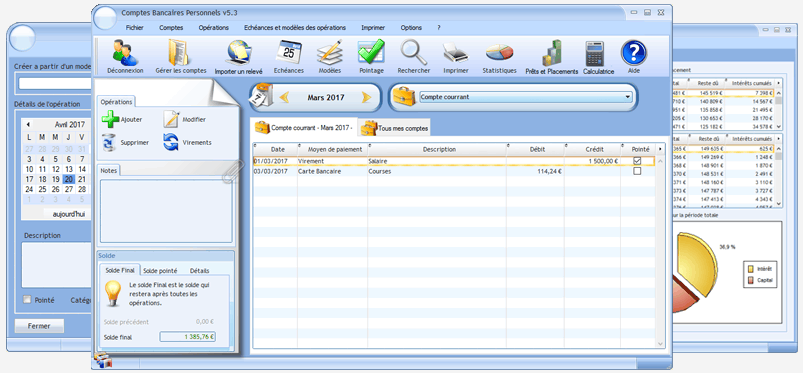The width and height of the screenshot is (803, 373).
Task: Uncheck Pointé for the Salaire row
Action: (637, 161)
